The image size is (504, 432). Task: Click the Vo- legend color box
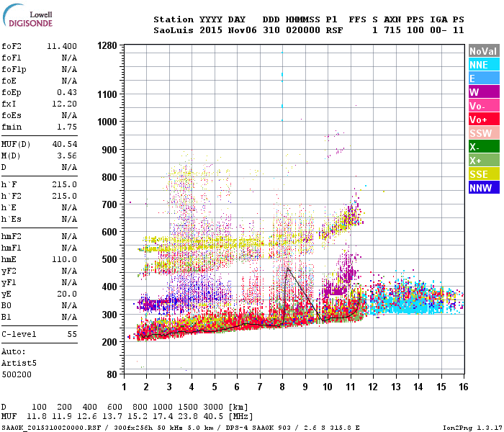[x=484, y=105]
